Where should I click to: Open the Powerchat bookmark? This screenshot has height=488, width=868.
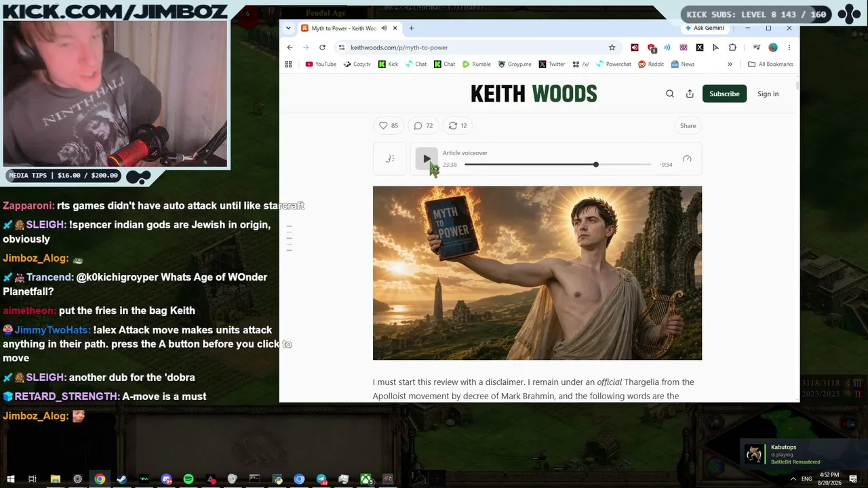614,64
